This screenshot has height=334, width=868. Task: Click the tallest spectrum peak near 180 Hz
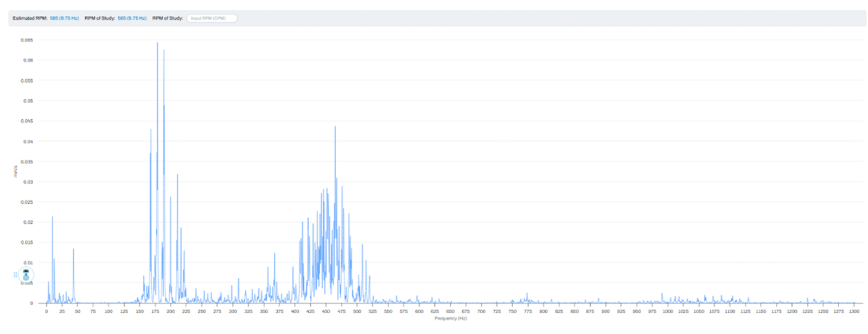pyautogui.click(x=157, y=43)
